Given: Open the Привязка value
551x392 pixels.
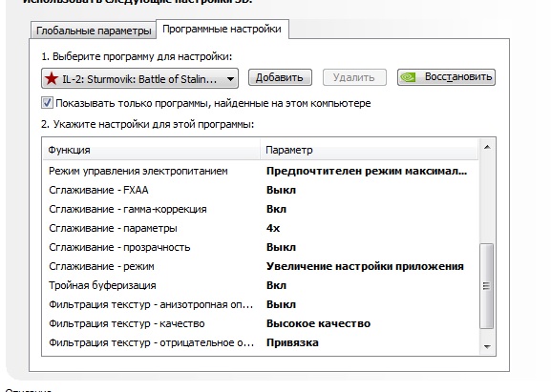Looking at the screenshot, I should 292,342.
